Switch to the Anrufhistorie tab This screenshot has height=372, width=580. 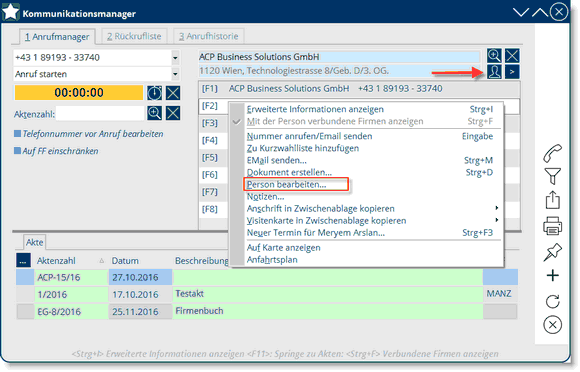point(209,36)
